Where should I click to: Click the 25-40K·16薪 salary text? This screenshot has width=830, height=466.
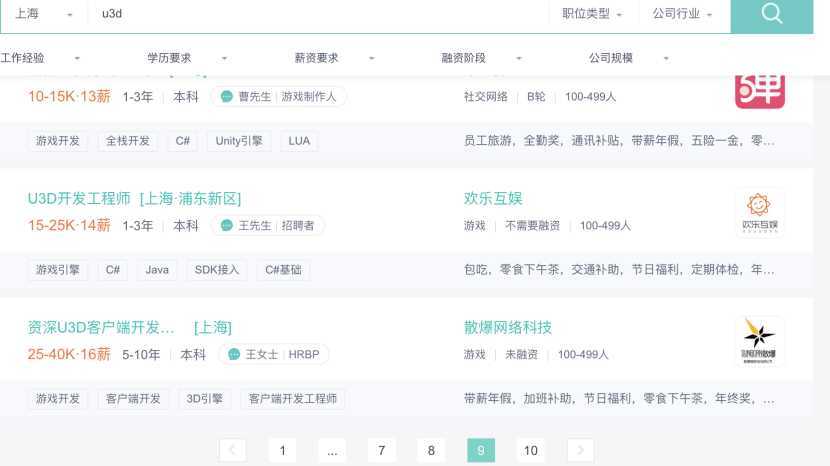point(69,354)
